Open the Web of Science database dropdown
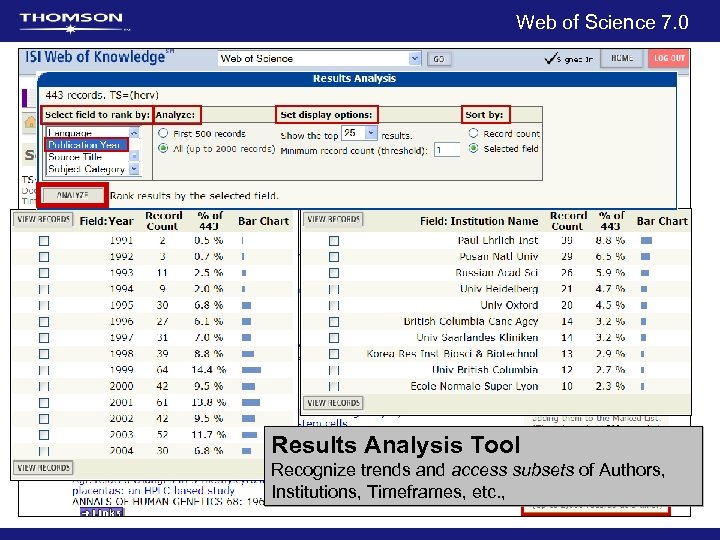This screenshot has width=720, height=540. pyautogui.click(x=415, y=58)
